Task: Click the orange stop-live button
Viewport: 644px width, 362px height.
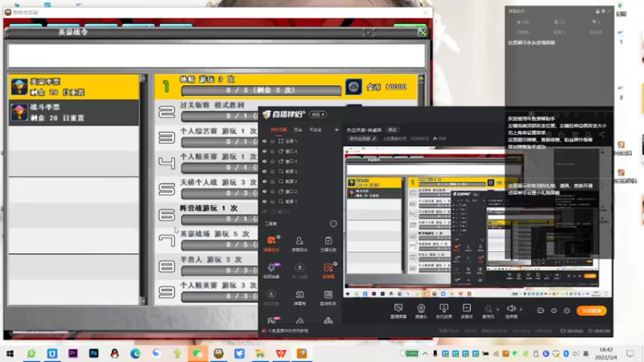Action: coord(592,311)
